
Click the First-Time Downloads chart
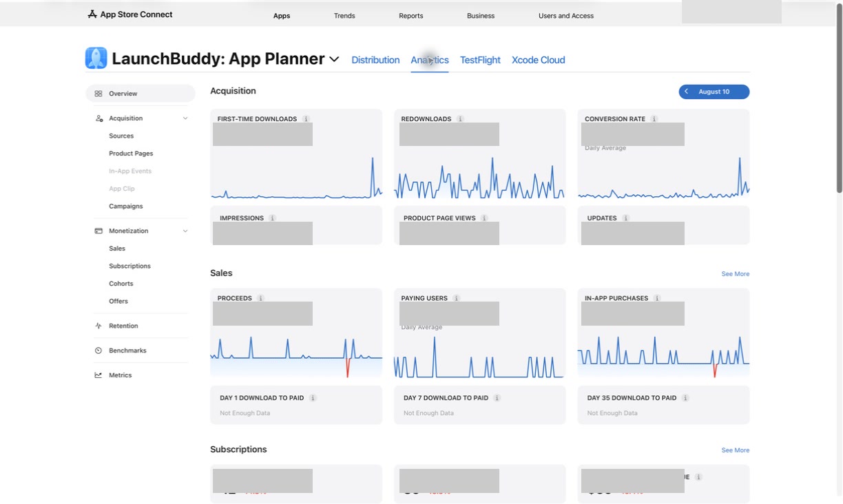(296, 177)
